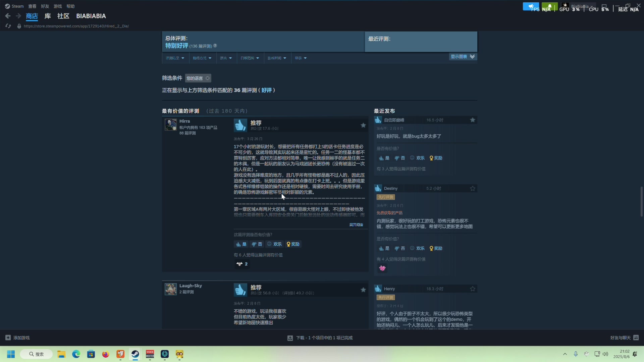Open the 日期范围 filter dropdown
This screenshot has height=362, width=644.
coord(250,58)
